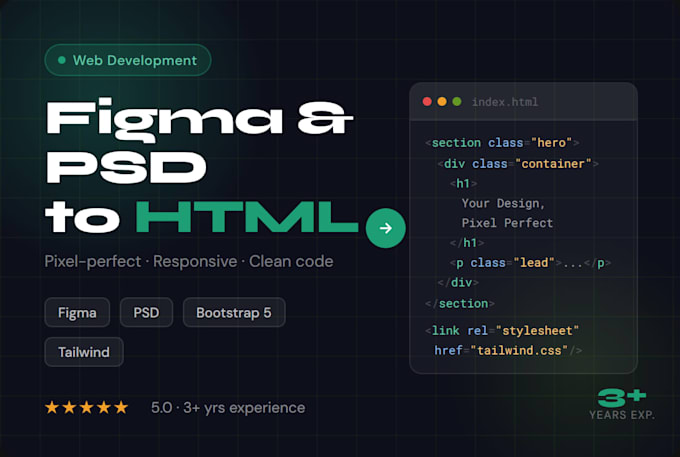Click the closing /section tag line
The image size is (680, 457).
[460, 304]
